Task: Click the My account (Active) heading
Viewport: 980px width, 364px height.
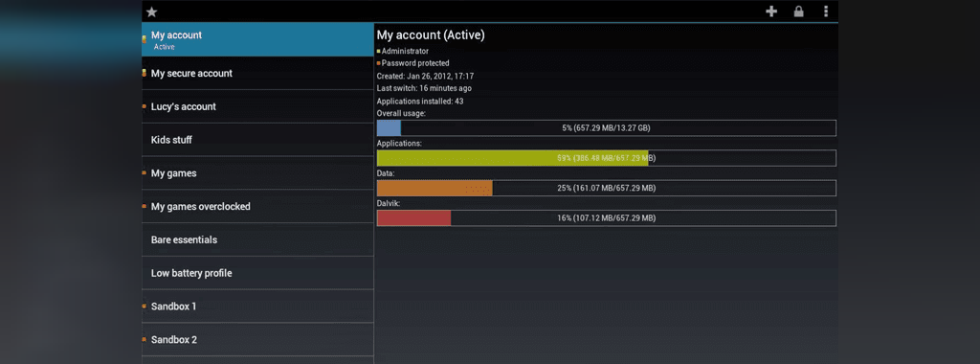Action: (431, 35)
